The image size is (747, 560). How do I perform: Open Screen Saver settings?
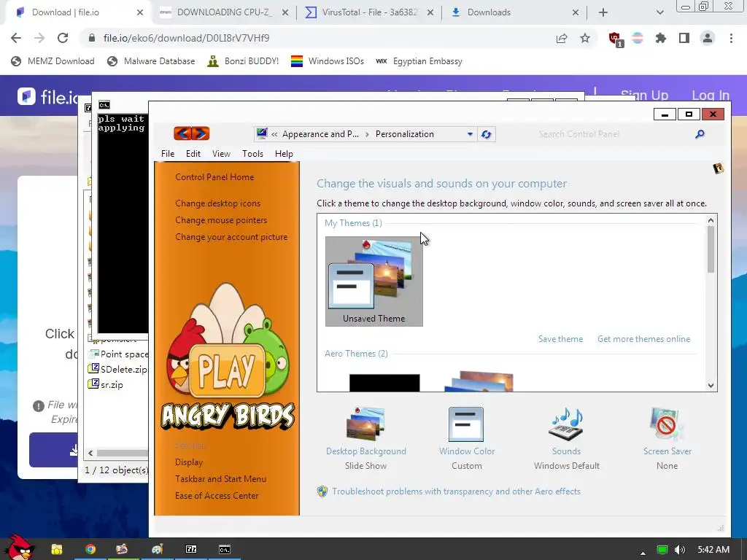click(667, 438)
